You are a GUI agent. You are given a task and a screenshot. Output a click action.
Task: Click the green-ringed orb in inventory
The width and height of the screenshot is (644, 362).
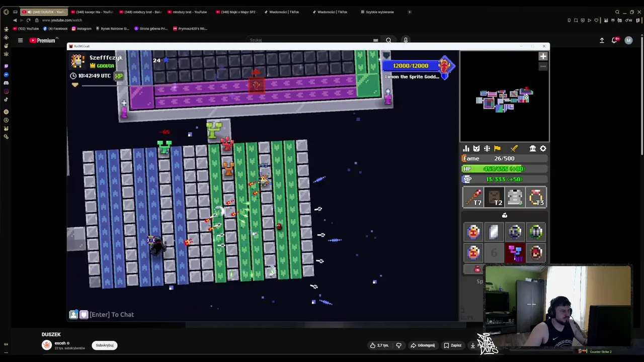tap(536, 232)
